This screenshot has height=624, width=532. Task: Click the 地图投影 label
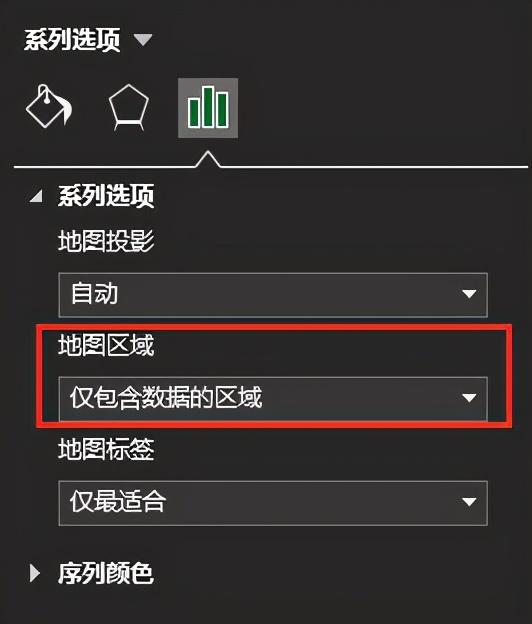point(106,241)
